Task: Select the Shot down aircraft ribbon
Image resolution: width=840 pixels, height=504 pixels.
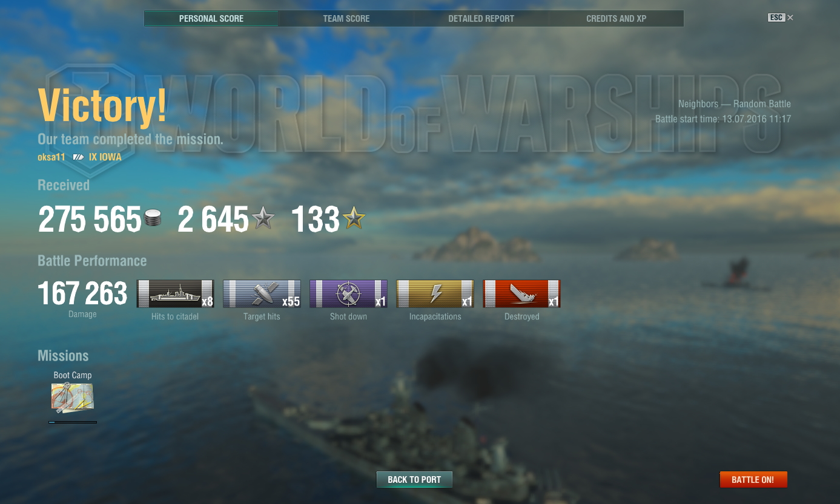Action: coord(348,293)
